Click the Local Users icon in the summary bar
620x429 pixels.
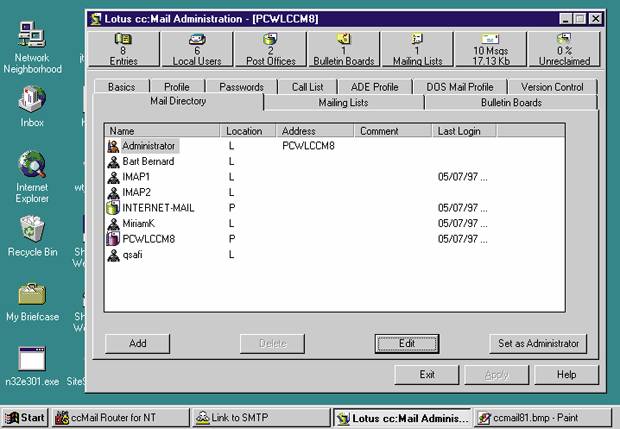tap(197, 39)
